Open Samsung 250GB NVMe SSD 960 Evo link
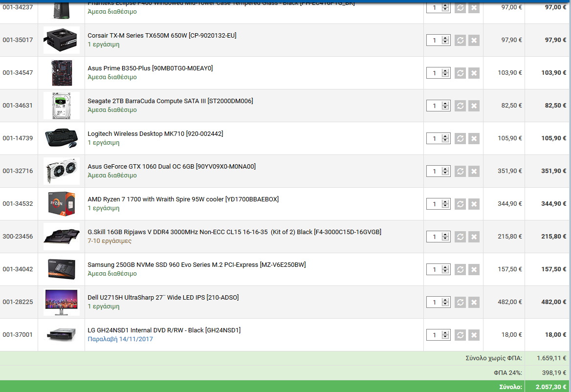Image resolution: width=571 pixels, height=392 pixels. click(197, 264)
